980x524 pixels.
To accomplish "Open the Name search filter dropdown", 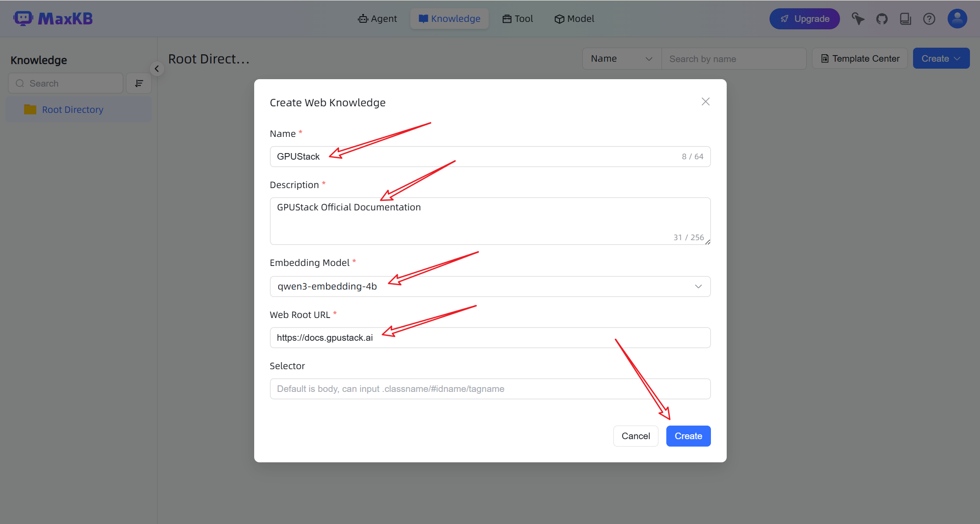I will tap(621, 59).
